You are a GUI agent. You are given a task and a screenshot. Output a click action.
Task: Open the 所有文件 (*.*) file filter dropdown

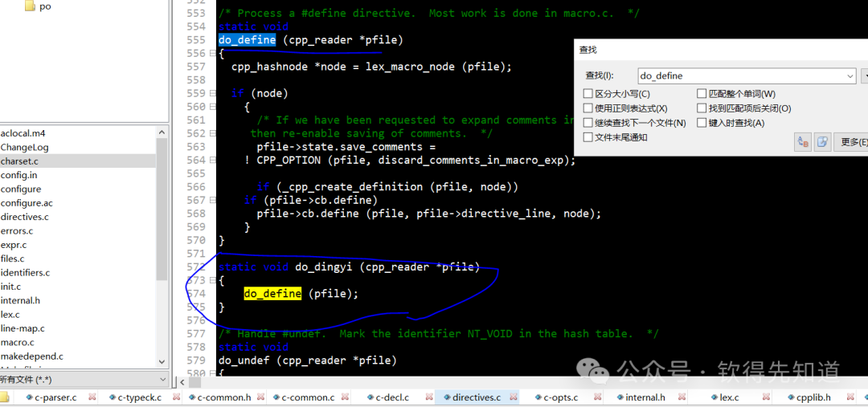(x=162, y=380)
